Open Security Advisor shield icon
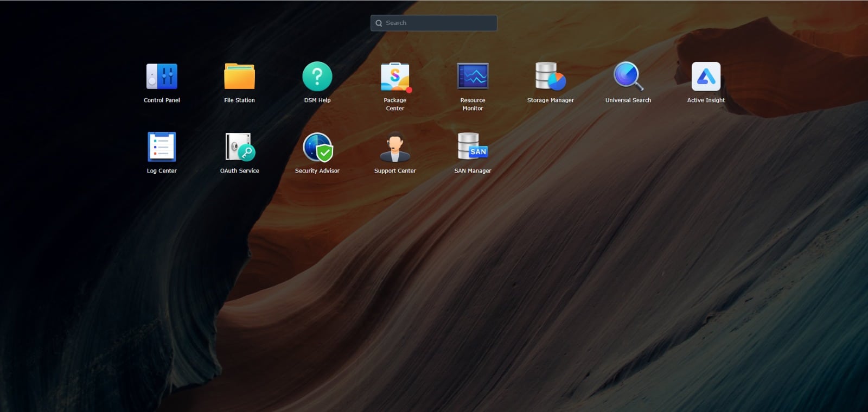Image resolution: width=868 pixels, height=412 pixels. (317, 147)
